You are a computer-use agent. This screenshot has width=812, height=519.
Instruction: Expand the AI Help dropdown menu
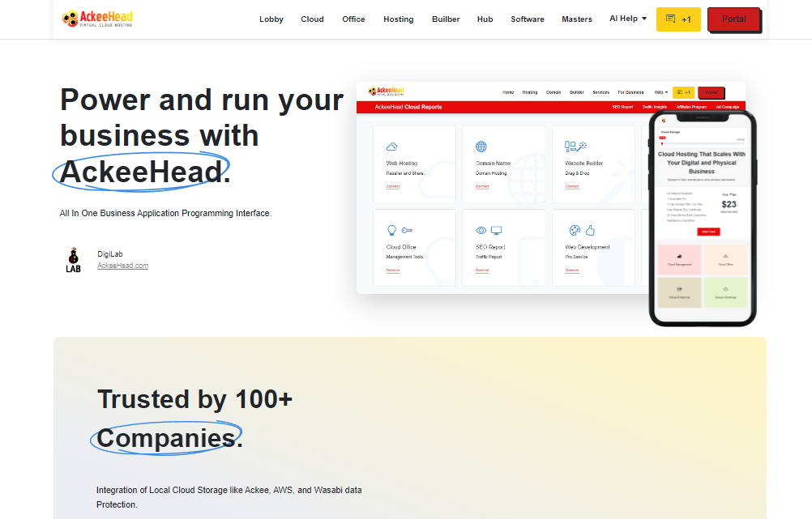(628, 19)
